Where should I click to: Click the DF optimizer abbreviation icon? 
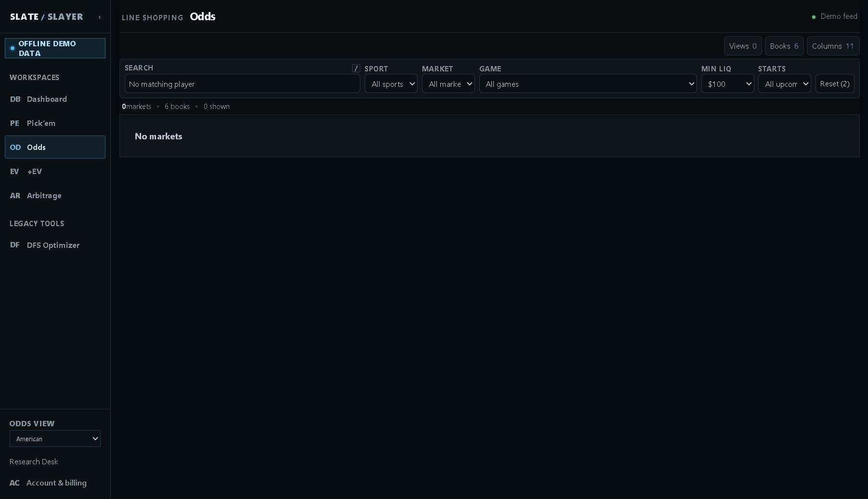[x=14, y=245]
